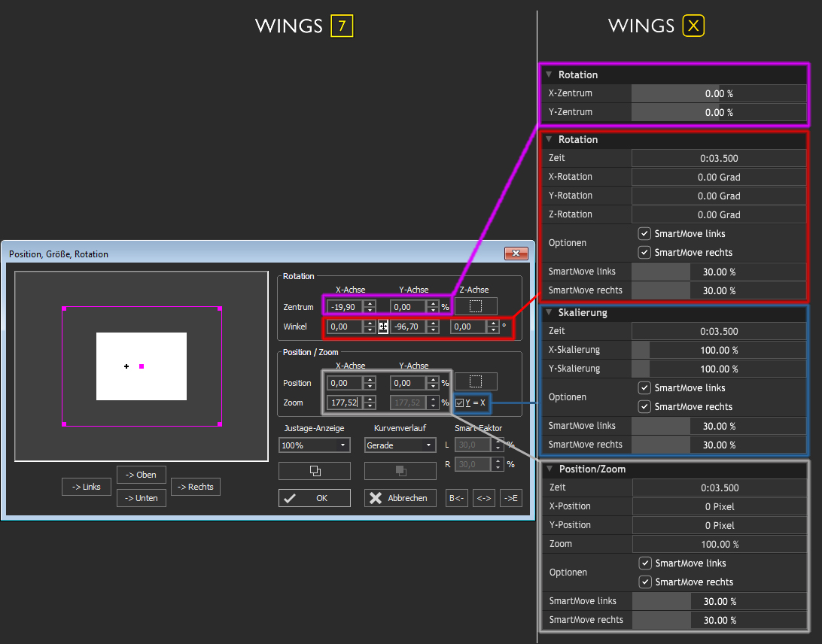The width and height of the screenshot is (822, 644).
Task: Click the Zentrum X-Achse spinner arrows
Action: [370, 307]
